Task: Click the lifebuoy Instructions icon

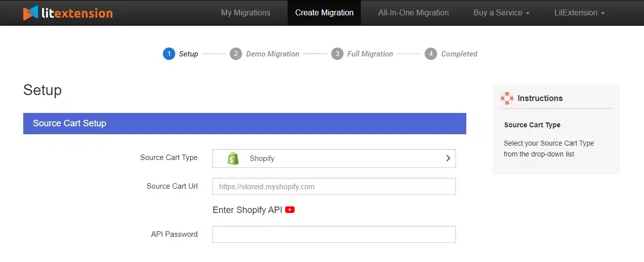Action: pos(507,98)
